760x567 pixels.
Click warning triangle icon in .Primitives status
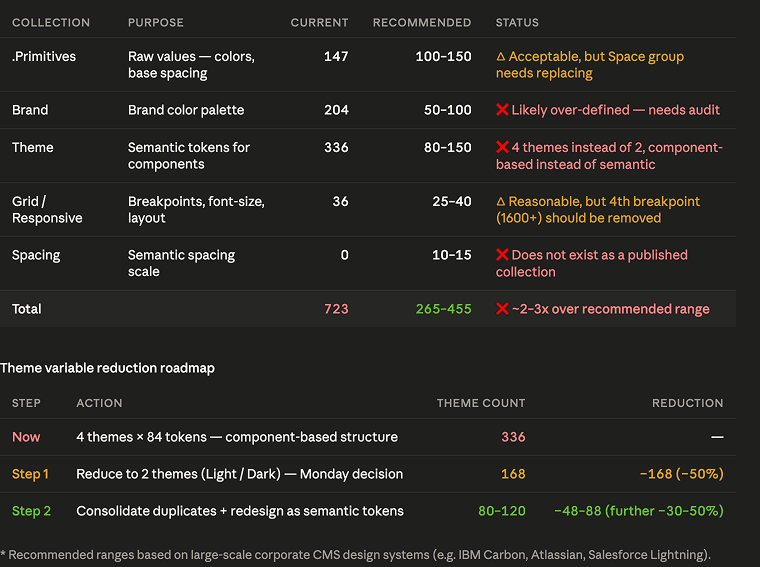coord(501,57)
